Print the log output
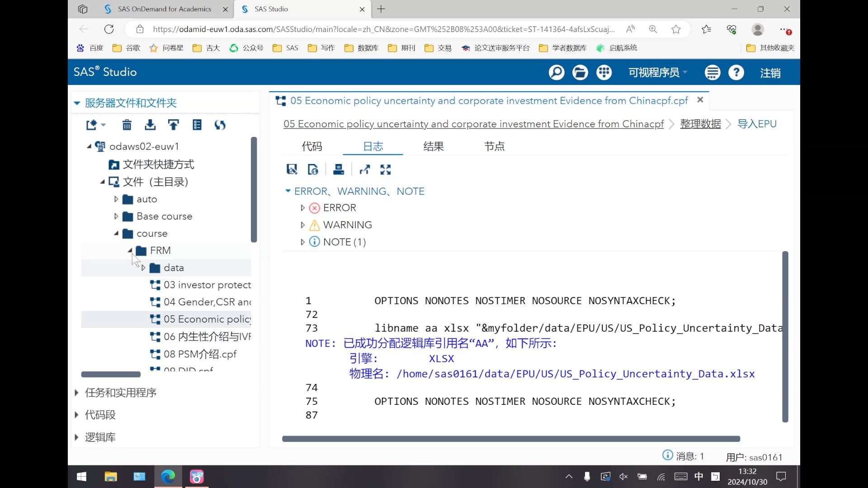The image size is (868, 488). [x=339, y=169]
